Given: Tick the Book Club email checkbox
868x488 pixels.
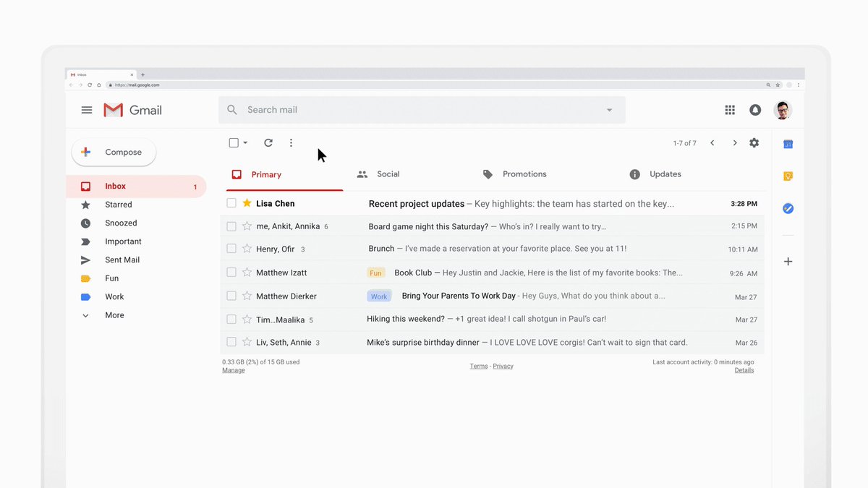Looking at the screenshot, I should [231, 272].
